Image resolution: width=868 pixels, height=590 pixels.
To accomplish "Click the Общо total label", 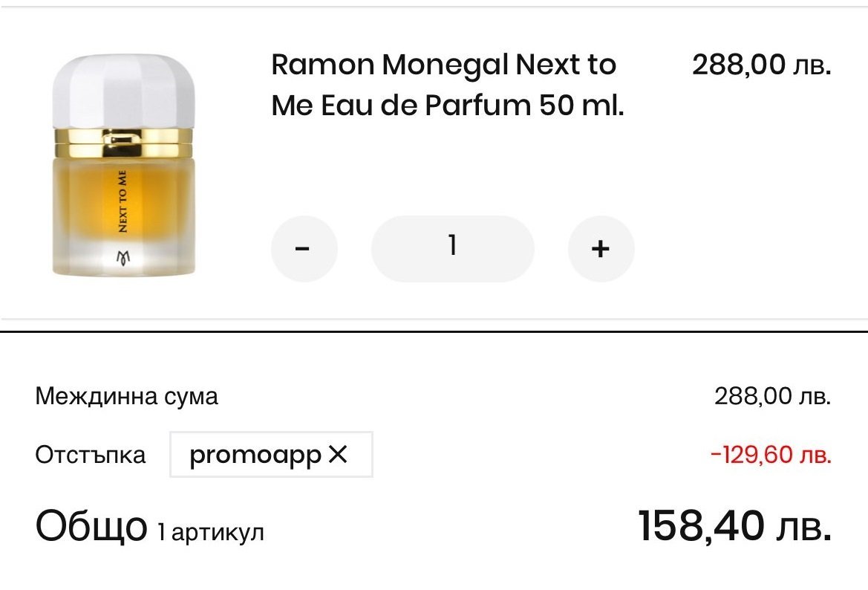I will tap(91, 527).
